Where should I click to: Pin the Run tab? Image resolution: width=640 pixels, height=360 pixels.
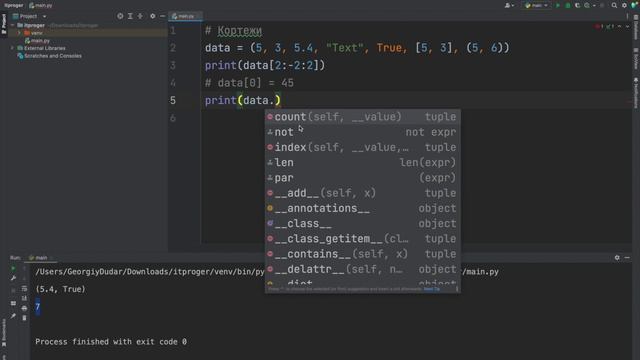(x=13, y=316)
